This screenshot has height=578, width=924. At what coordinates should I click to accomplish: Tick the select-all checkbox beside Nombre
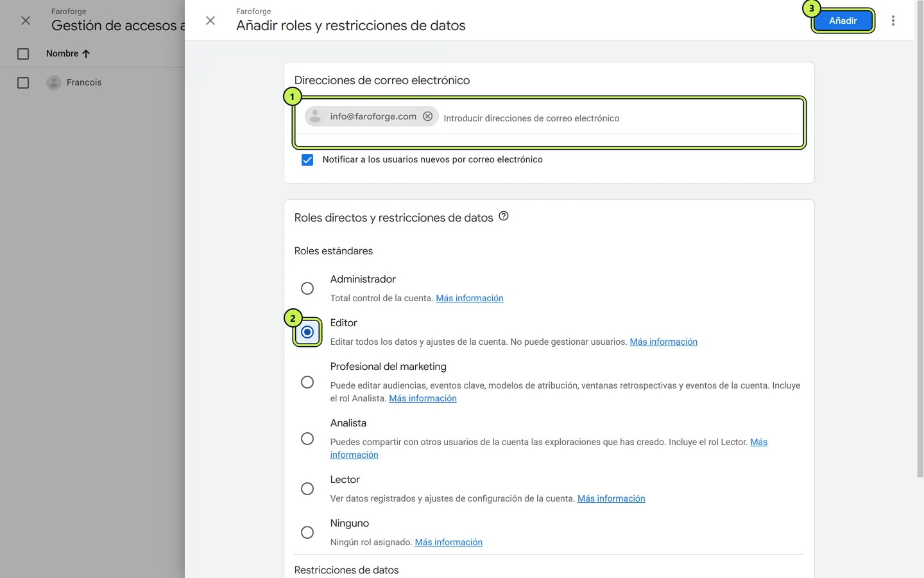tap(23, 54)
